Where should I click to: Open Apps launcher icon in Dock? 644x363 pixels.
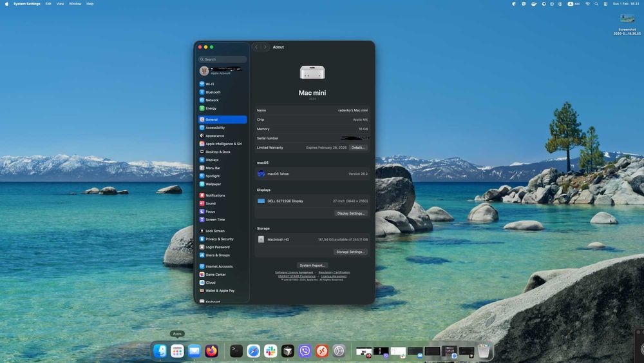(x=177, y=351)
